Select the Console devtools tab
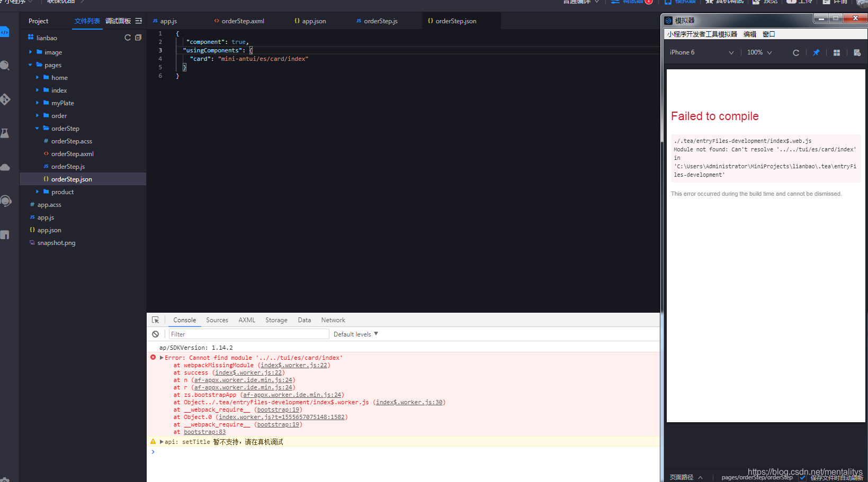 click(184, 320)
